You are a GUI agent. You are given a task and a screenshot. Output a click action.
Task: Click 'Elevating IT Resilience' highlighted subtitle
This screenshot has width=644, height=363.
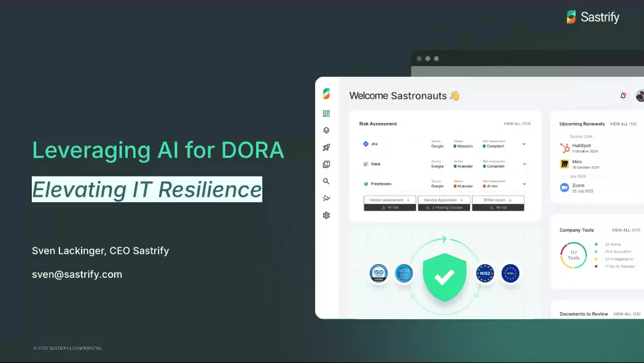[147, 190]
